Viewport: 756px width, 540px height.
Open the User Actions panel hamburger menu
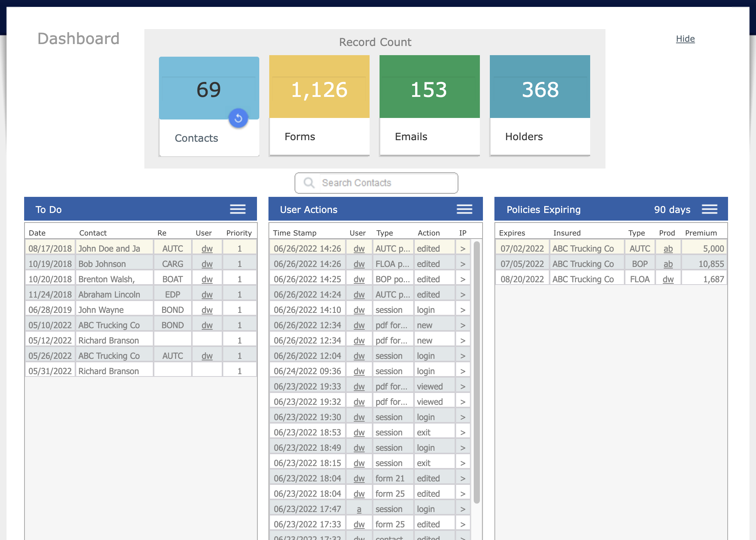[465, 209]
